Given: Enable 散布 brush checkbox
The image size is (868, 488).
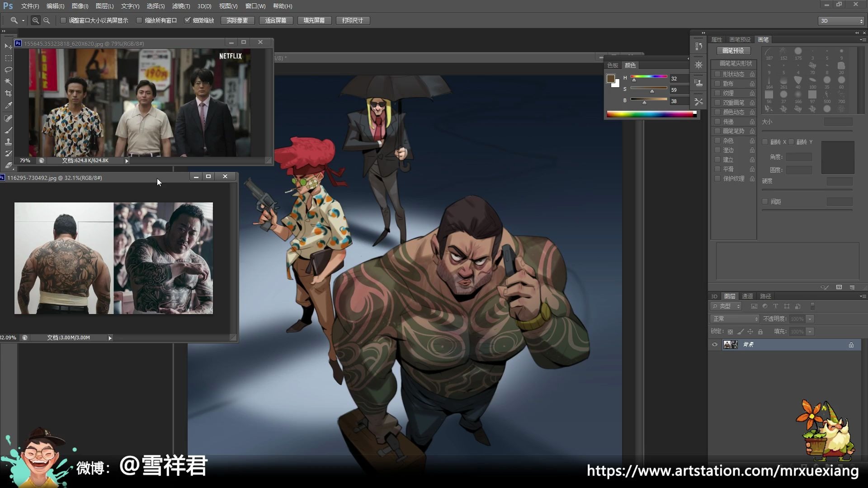Looking at the screenshot, I should click(717, 84).
